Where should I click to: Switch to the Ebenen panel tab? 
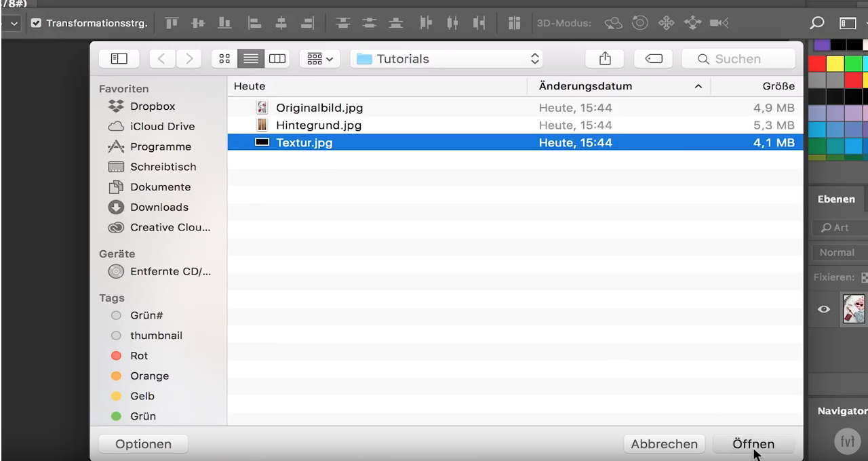pyautogui.click(x=836, y=199)
